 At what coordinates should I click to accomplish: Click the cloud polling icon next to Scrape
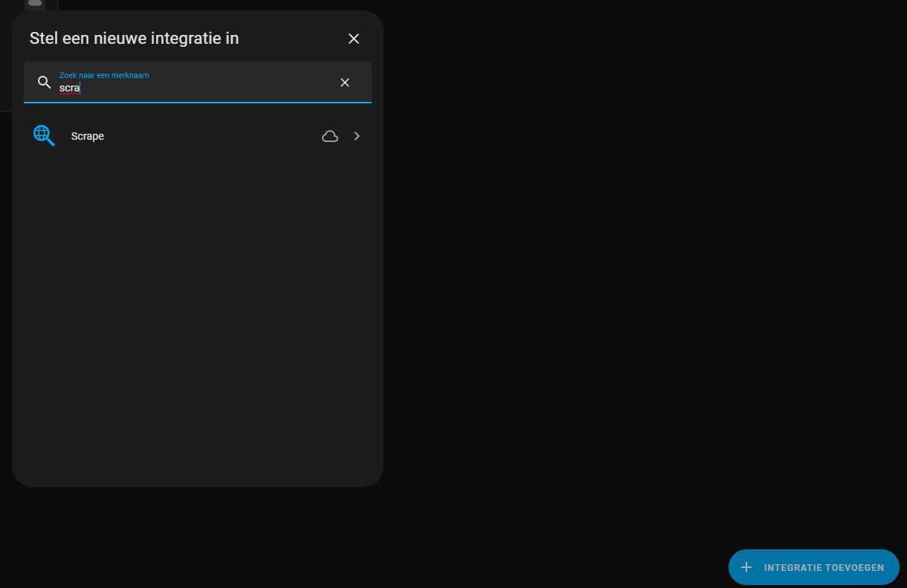pyautogui.click(x=330, y=136)
